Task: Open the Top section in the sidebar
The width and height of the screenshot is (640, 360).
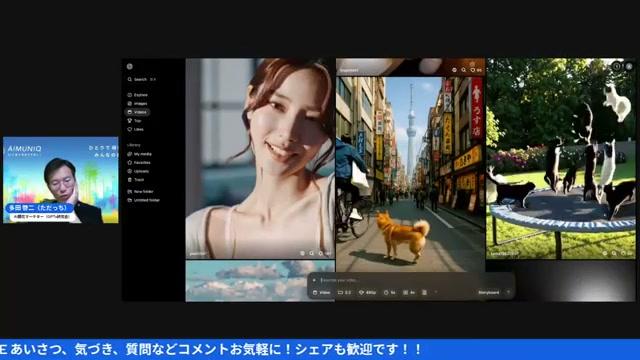Action: [135, 121]
